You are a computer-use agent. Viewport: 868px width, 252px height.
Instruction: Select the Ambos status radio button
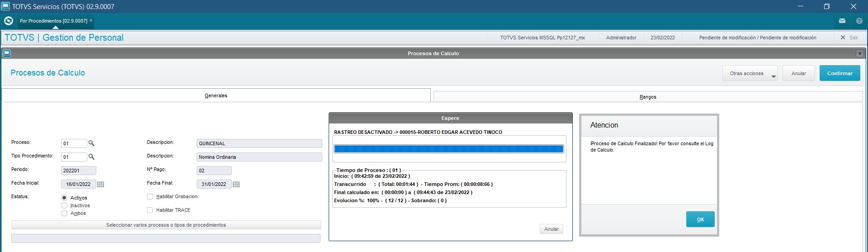point(64,213)
